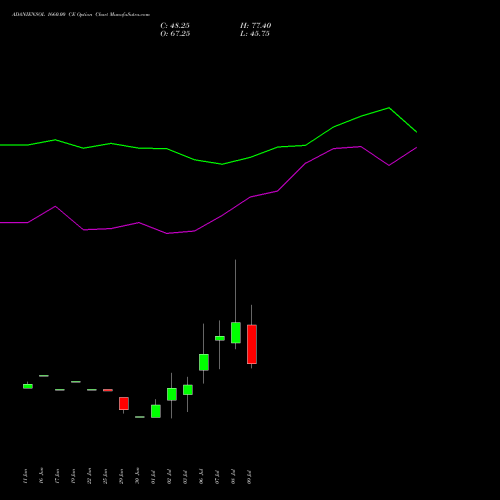Image resolution: width=500 pixels, height=500 pixels.
Task: Click the low value "L: 45.75"
Action: 255,34
